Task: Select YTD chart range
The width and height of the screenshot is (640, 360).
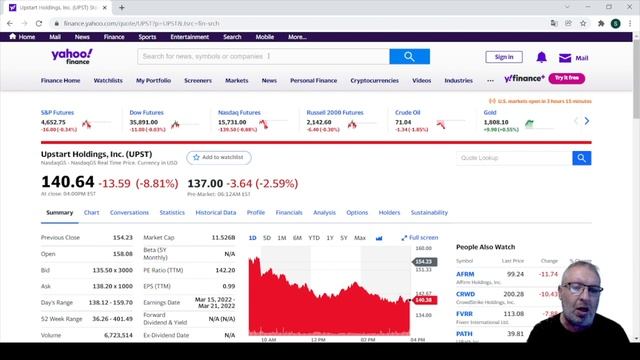Action: tap(314, 238)
